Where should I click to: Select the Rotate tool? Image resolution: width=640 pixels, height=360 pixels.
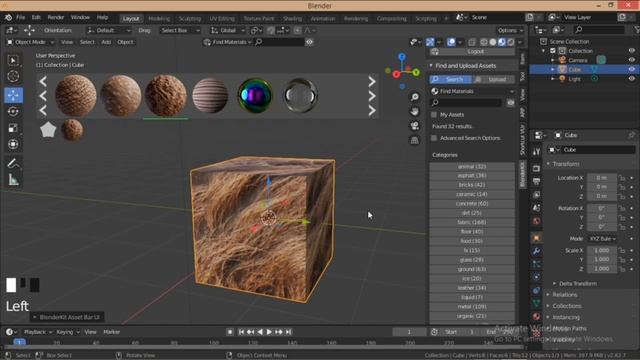pos(13,111)
